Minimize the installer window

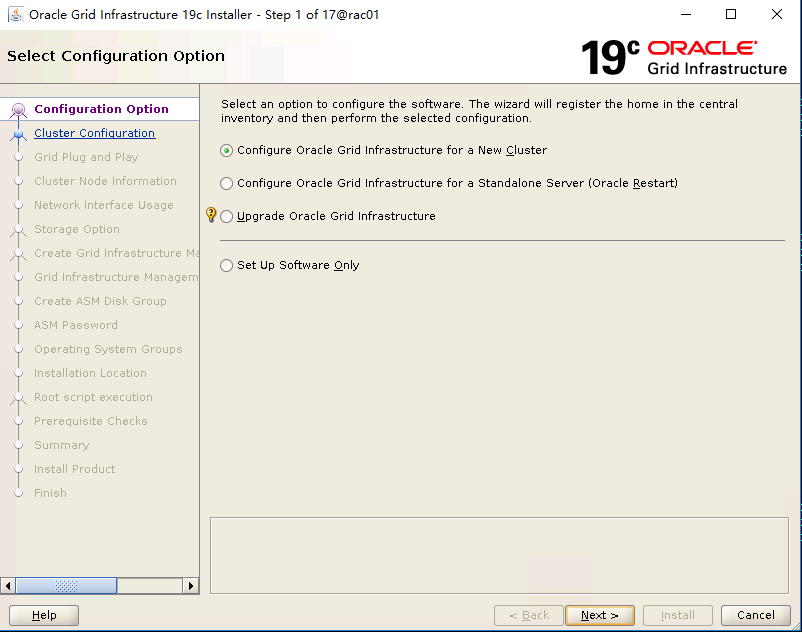pyautogui.click(x=686, y=14)
